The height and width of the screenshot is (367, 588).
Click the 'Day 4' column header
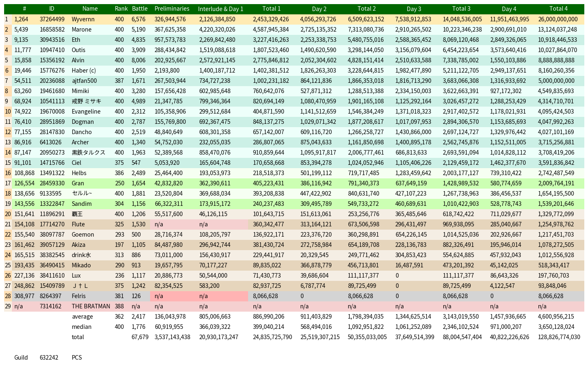(x=509, y=9)
